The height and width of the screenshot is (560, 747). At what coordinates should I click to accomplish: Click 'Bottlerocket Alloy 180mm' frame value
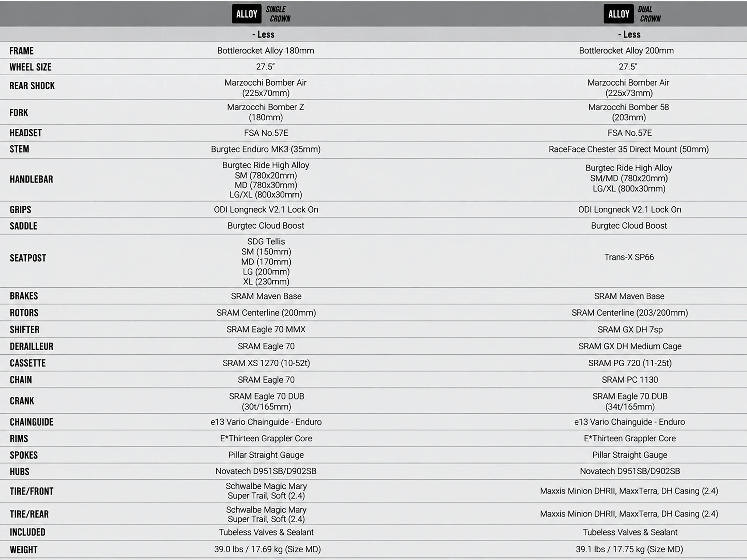[265, 51]
